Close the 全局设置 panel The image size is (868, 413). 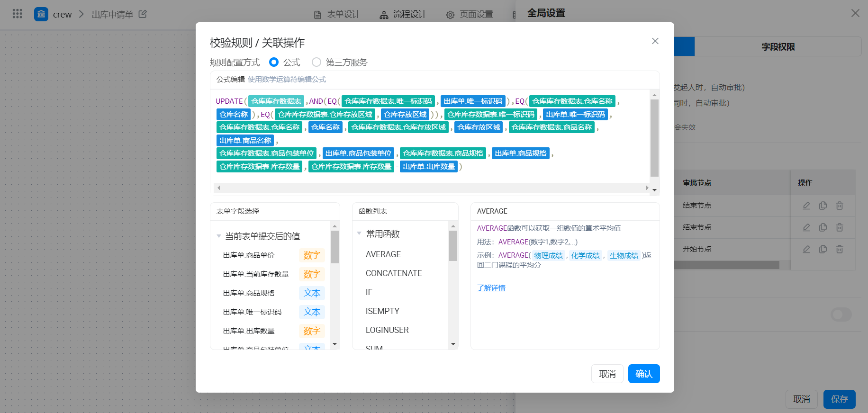855,13
